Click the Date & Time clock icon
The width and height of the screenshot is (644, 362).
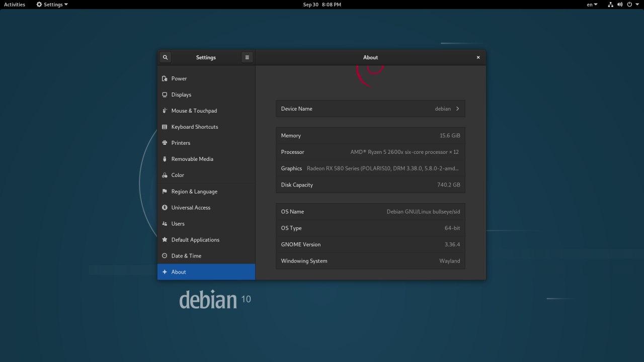[165, 256]
